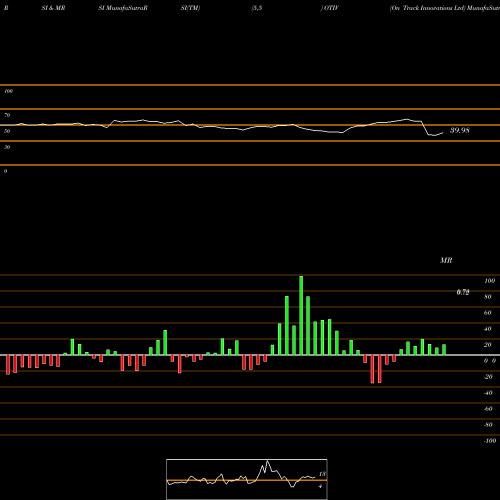500x500 pixels.
Task: Open the mini overview chart thumbnail
Action: 247,479
